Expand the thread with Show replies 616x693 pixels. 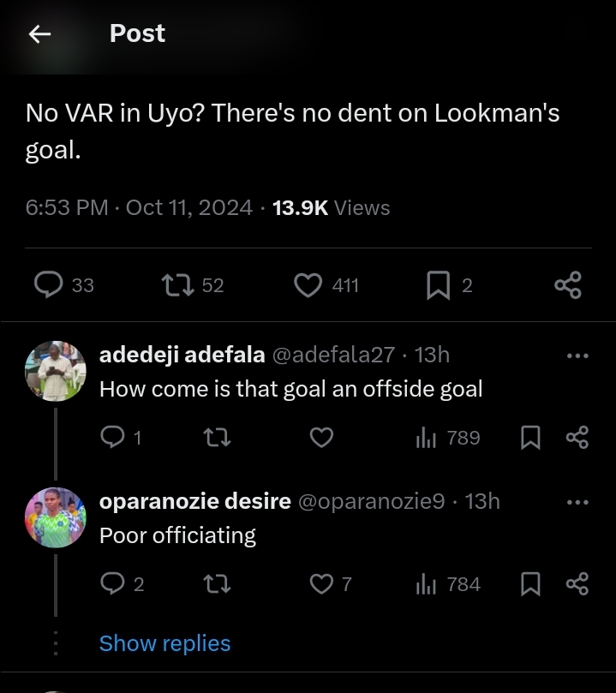pyautogui.click(x=164, y=643)
